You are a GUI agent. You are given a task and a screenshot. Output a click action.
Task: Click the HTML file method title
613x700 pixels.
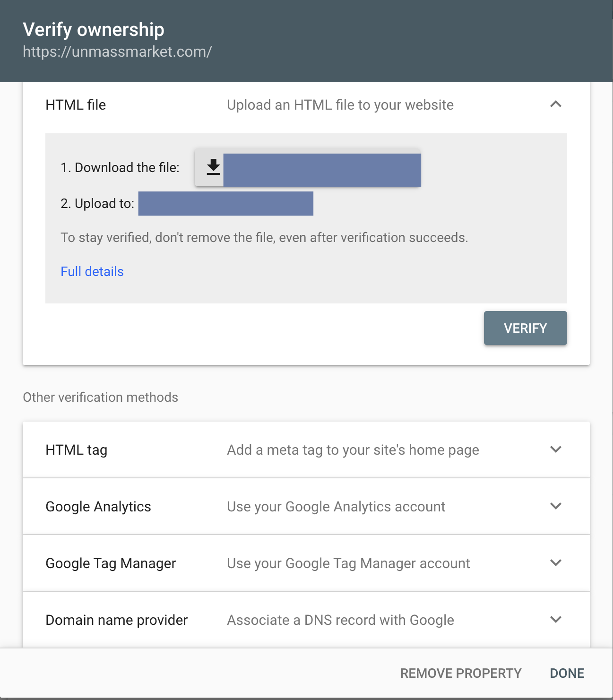[x=76, y=105]
